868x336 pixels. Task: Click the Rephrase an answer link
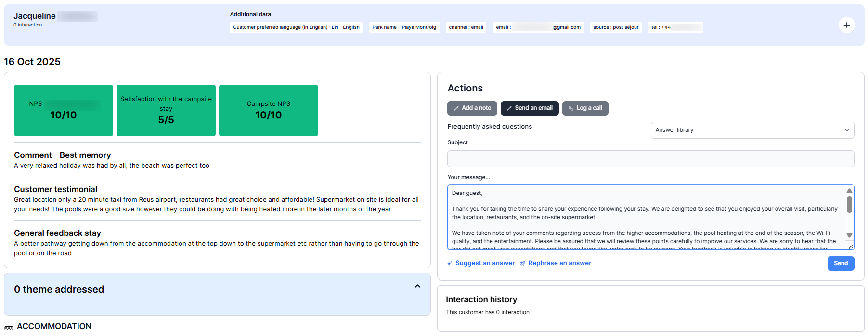(559, 263)
